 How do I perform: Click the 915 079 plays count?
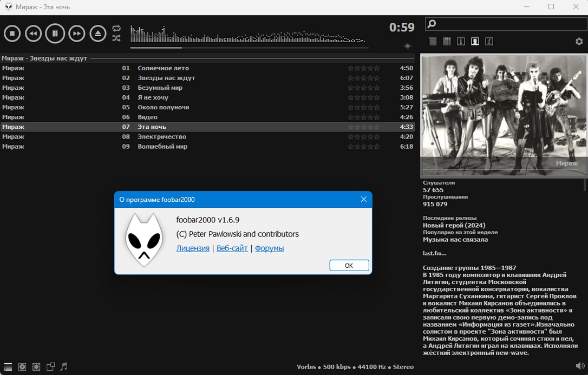[x=435, y=204]
